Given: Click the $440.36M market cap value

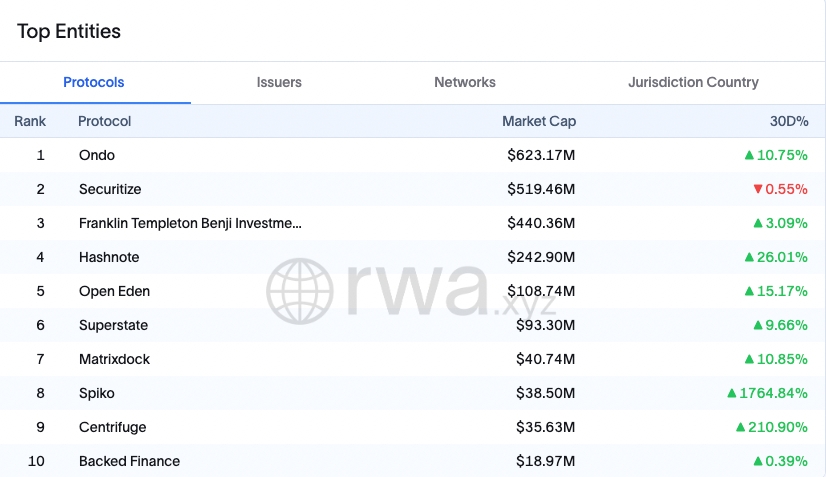Looking at the screenshot, I should click(x=541, y=223).
